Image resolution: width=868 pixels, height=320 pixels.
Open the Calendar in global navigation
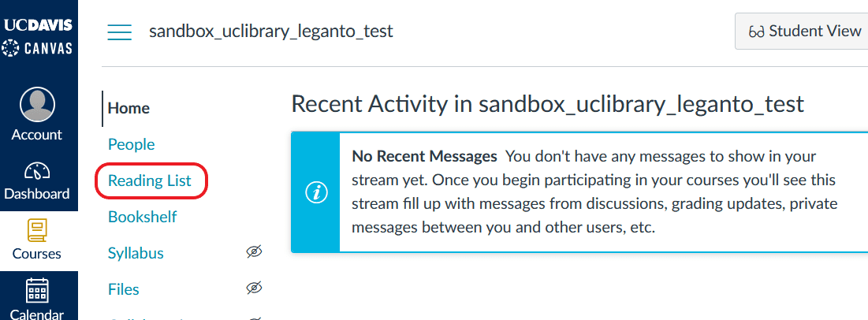pos(37,291)
